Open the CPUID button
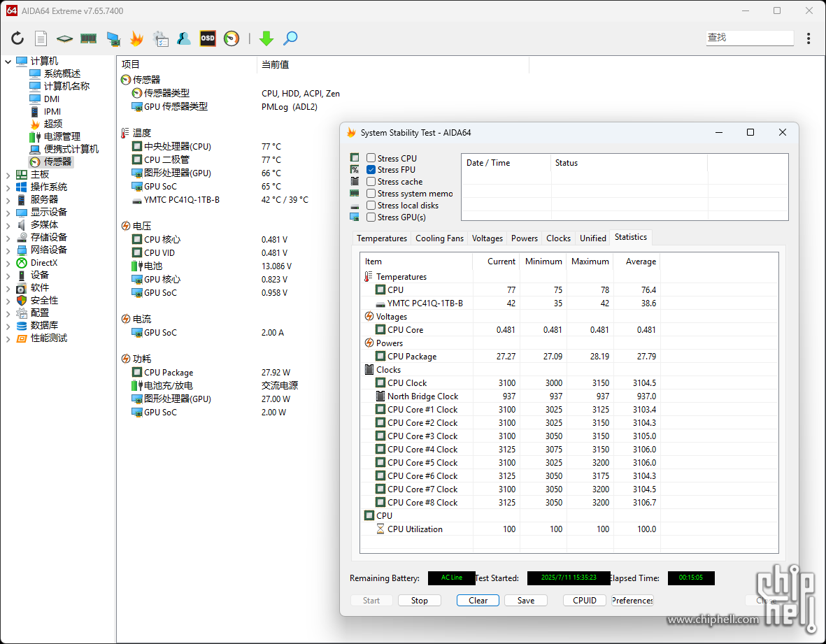 (x=585, y=600)
